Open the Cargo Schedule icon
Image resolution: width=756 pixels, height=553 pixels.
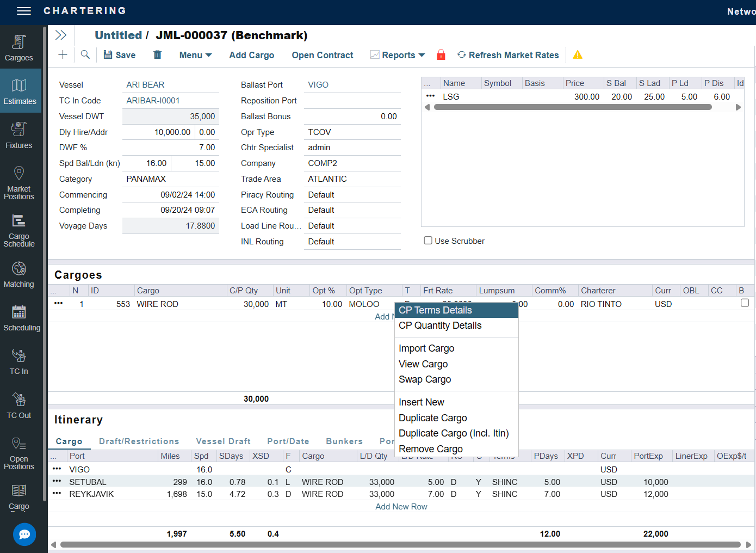(x=19, y=230)
